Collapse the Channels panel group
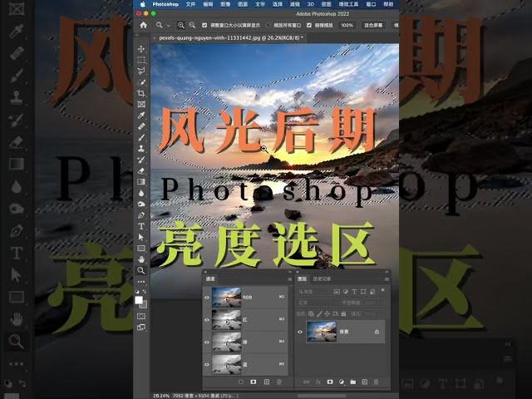532x399 pixels. pos(290,272)
